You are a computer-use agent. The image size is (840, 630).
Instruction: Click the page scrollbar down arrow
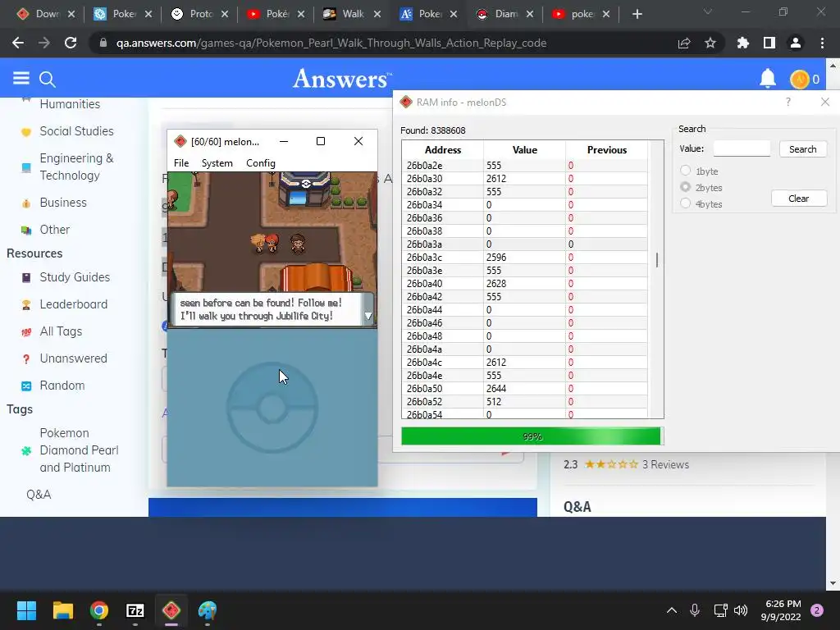point(833,583)
